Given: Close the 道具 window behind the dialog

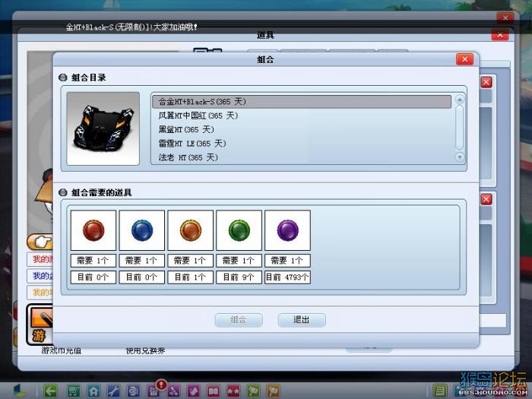Looking at the screenshot, I should click(500, 35).
